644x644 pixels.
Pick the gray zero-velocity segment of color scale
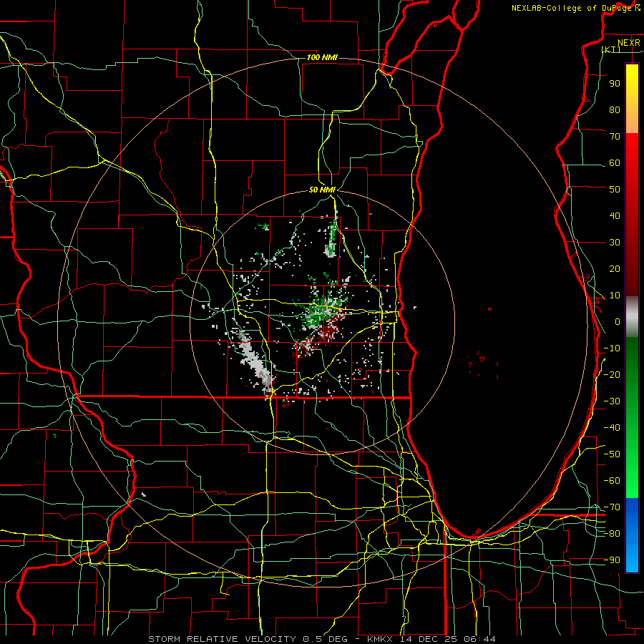tap(632, 317)
